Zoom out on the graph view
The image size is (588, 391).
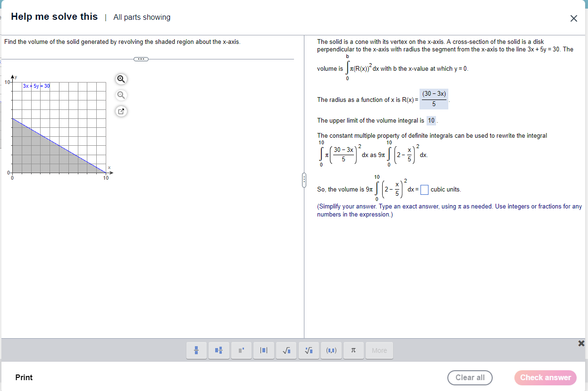(x=121, y=95)
